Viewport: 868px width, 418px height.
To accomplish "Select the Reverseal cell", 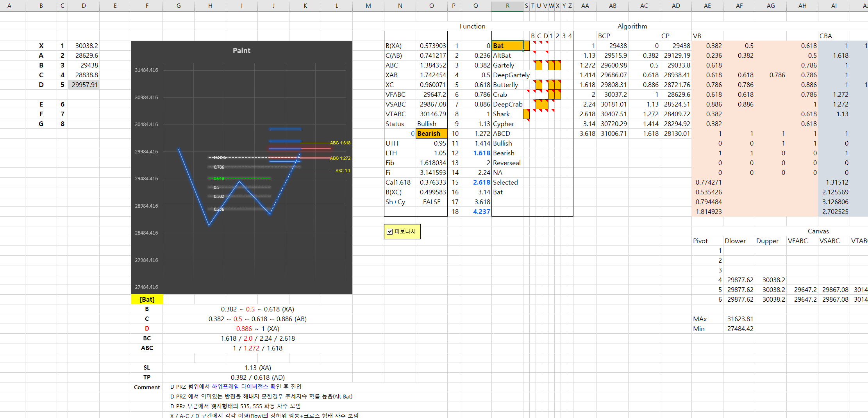I will coord(507,163).
